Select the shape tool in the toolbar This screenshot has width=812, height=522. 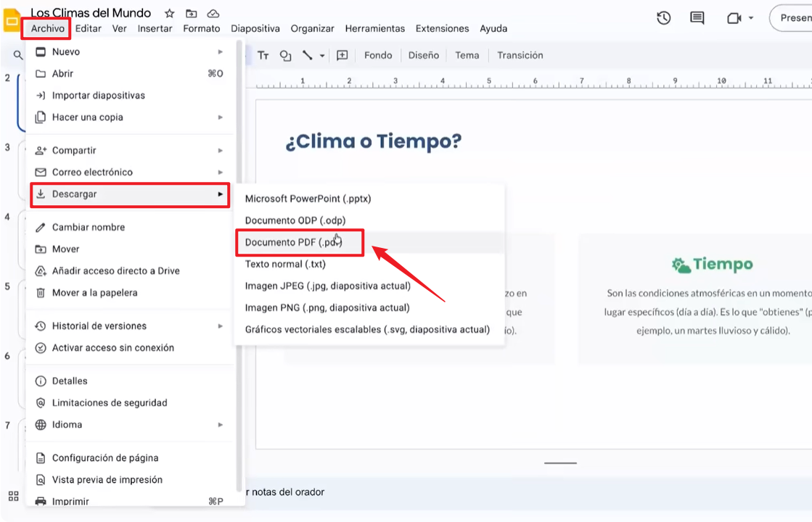pos(284,55)
